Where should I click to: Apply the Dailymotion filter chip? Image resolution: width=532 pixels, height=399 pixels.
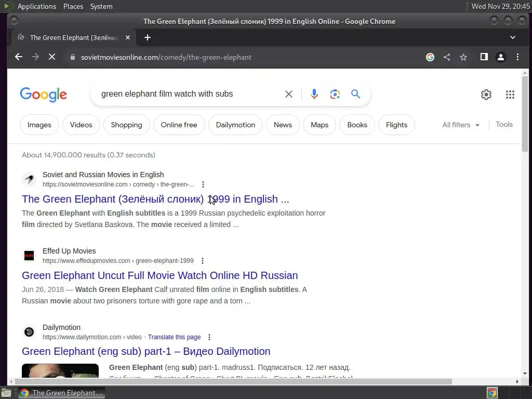click(235, 125)
